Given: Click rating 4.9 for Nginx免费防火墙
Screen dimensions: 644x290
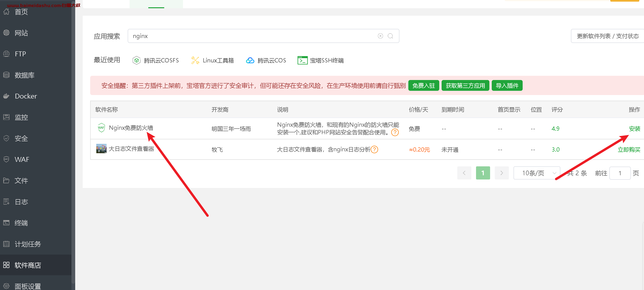Looking at the screenshot, I should pos(555,129).
